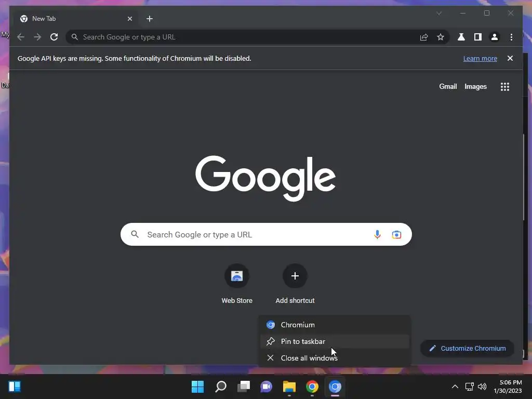Image resolution: width=532 pixels, height=399 pixels.
Task: Open the Chat app on the taskbar
Action: pyautogui.click(x=267, y=387)
